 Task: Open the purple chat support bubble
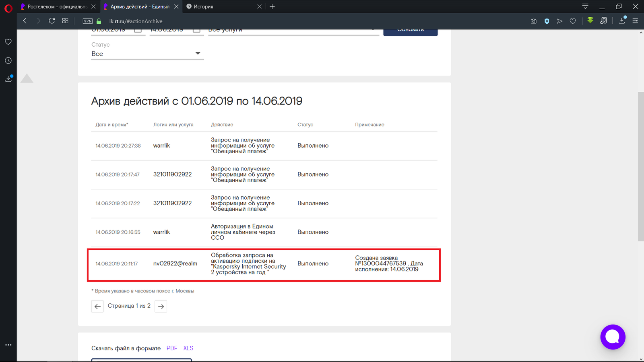(613, 337)
